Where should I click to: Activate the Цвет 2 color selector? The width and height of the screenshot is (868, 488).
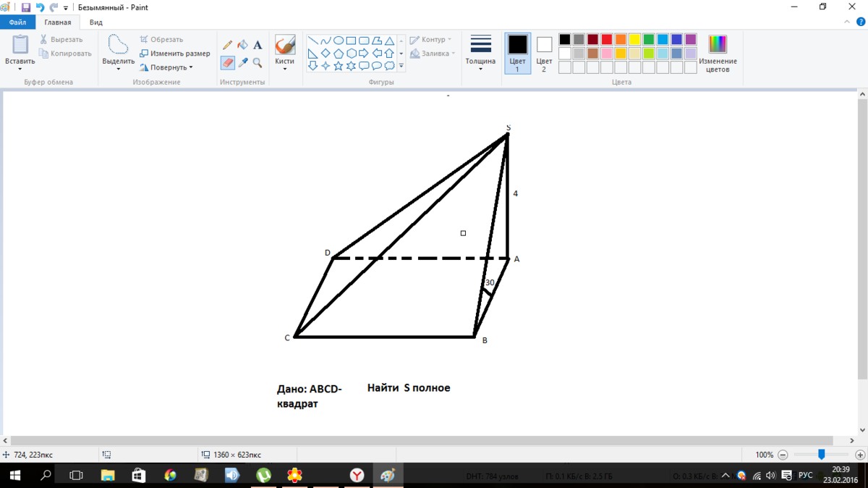point(544,52)
